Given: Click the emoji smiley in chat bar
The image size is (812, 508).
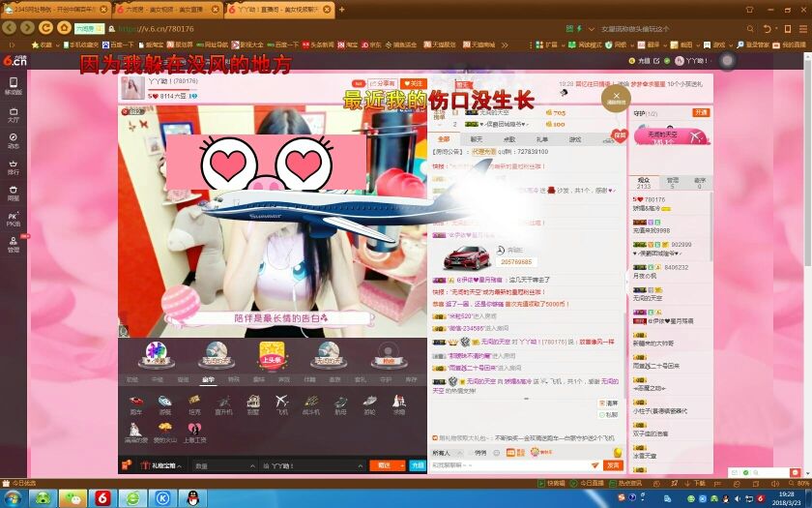Looking at the screenshot, I should (x=496, y=453).
